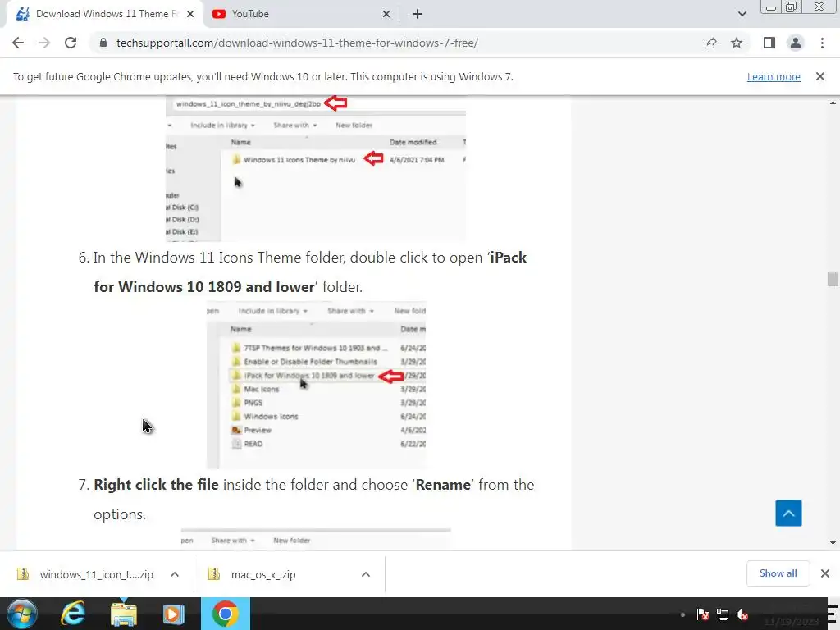
Task: Click the muted volume tray icon
Action: click(742, 615)
